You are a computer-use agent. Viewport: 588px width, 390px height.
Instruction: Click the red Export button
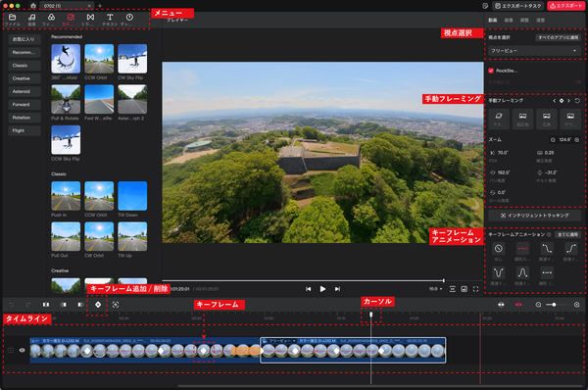click(x=565, y=6)
